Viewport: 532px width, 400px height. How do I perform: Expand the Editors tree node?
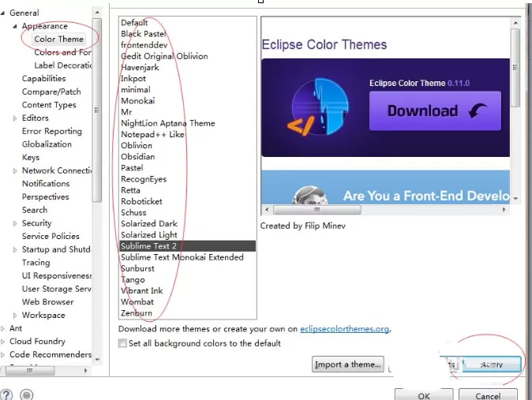tap(14, 118)
